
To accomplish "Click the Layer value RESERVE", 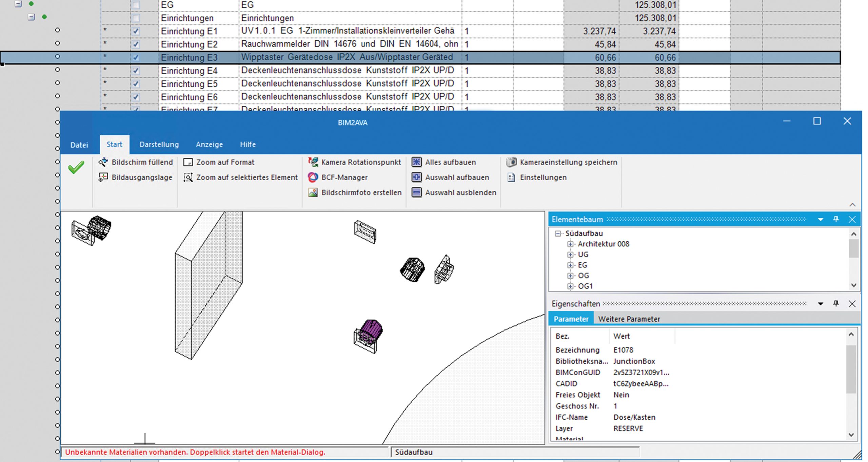I will 628,428.
